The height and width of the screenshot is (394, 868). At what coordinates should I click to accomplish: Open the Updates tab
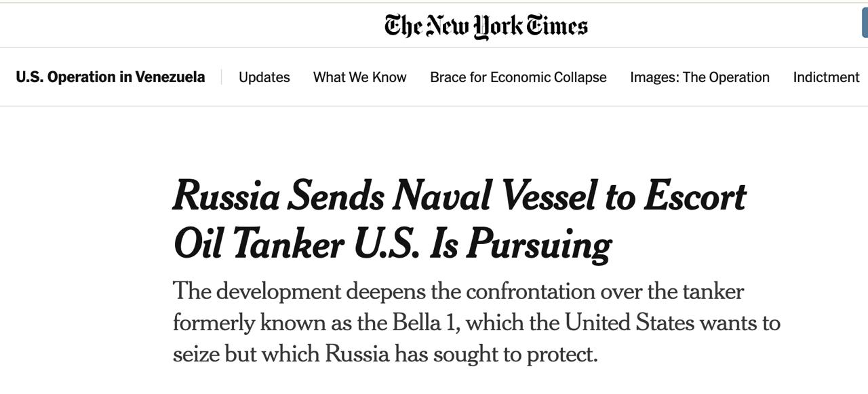point(264,77)
